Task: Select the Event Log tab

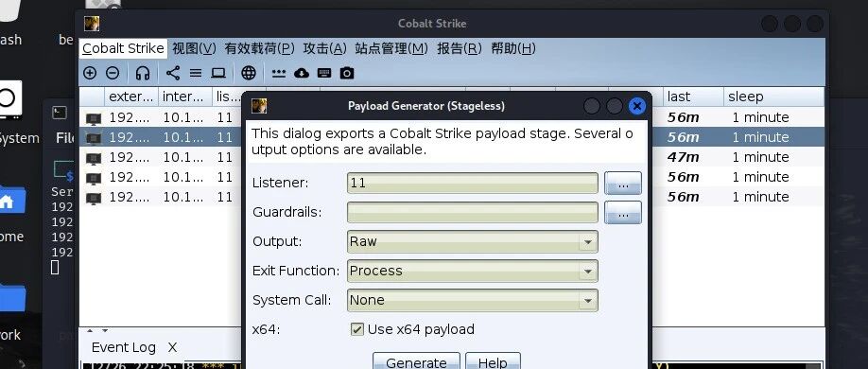Action: coord(124,347)
